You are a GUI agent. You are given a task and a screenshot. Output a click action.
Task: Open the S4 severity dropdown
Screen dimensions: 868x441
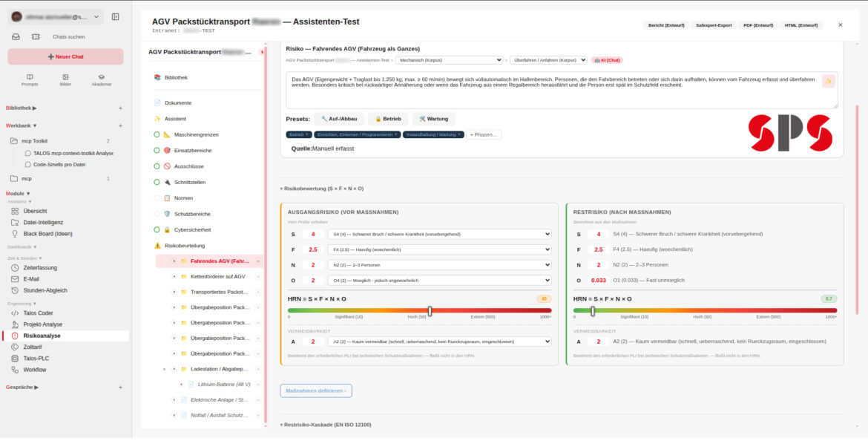pyautogui.click(x=439, y=235)
